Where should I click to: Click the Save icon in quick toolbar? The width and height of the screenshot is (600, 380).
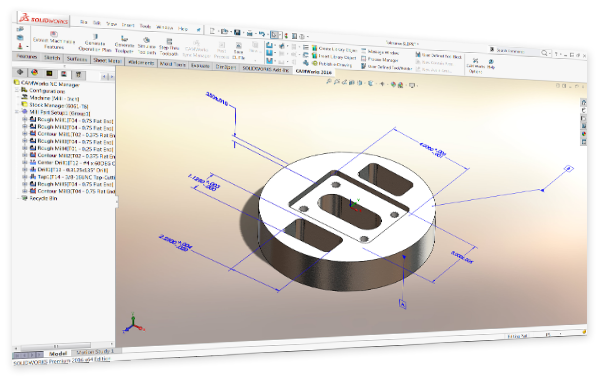(x=237, y=33)
